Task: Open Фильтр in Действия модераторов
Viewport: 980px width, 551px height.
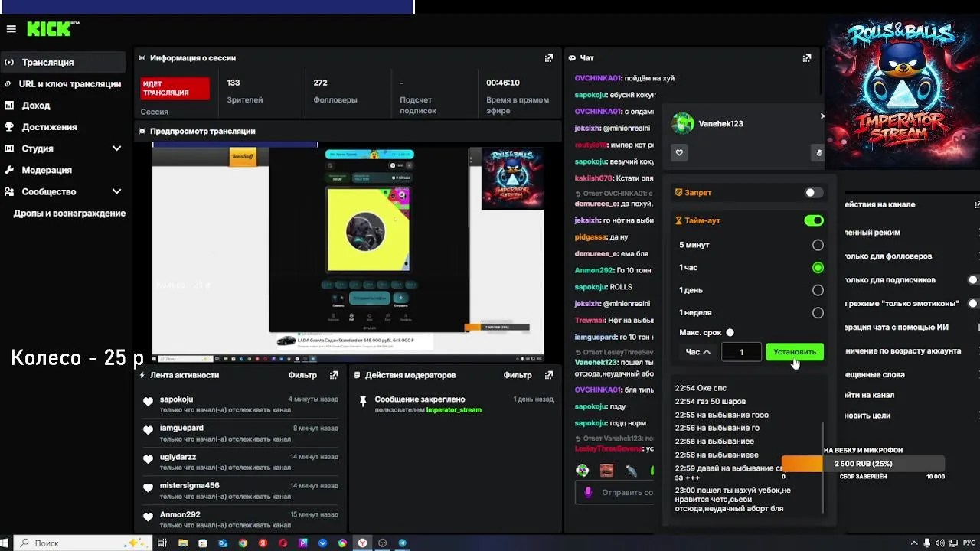Action: click(518, 375)
